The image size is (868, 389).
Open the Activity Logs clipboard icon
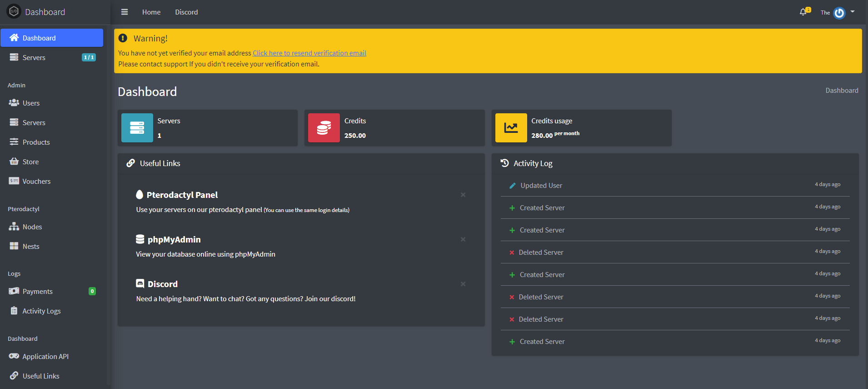coord(14,311)
